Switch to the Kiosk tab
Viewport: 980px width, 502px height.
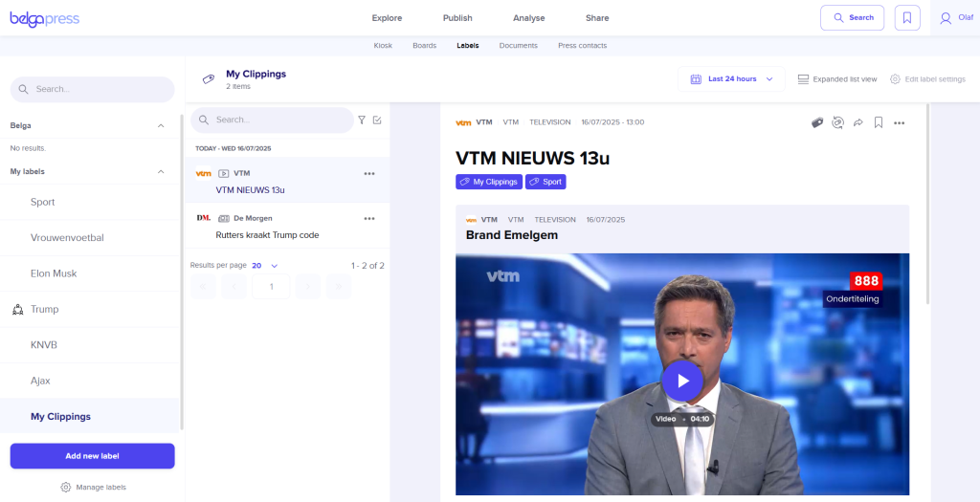pos(383,46)
